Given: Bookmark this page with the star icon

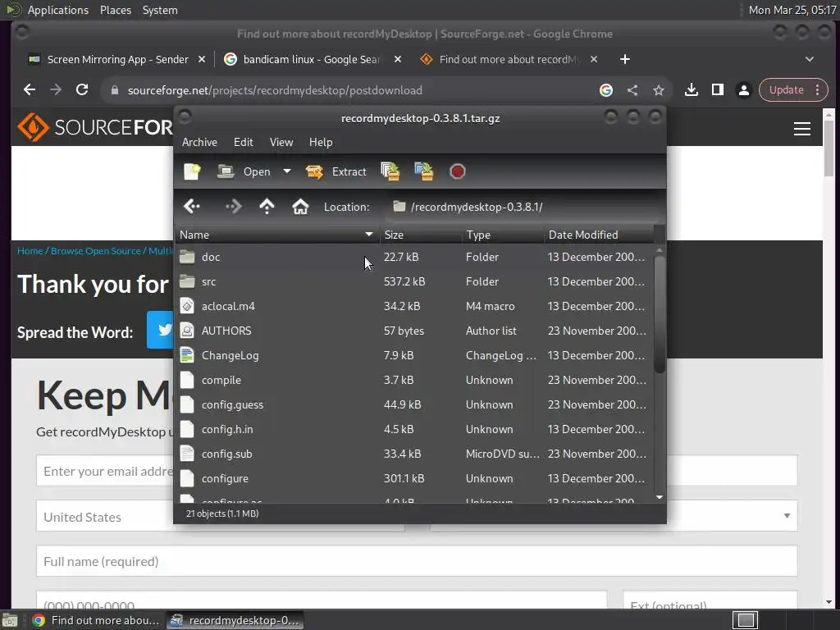Looking at the screenshot, I should click(659, 90).
